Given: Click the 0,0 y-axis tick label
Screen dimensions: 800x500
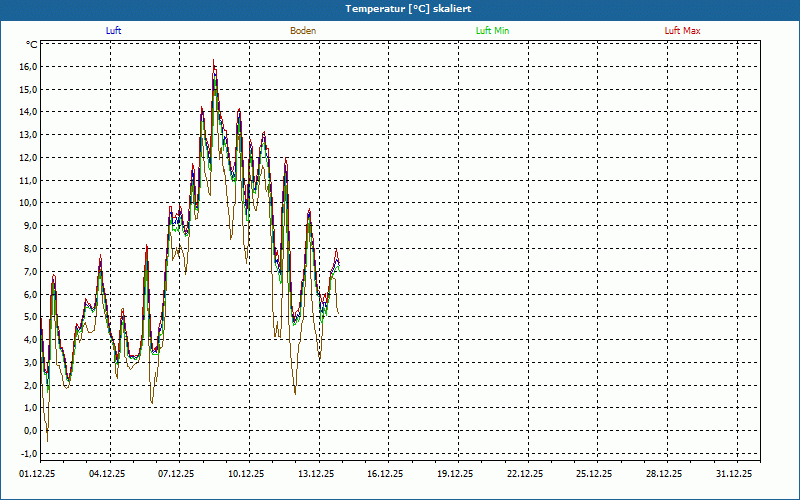Looking at the screenshot, I should pyautogui.click(x=28, y=430).
